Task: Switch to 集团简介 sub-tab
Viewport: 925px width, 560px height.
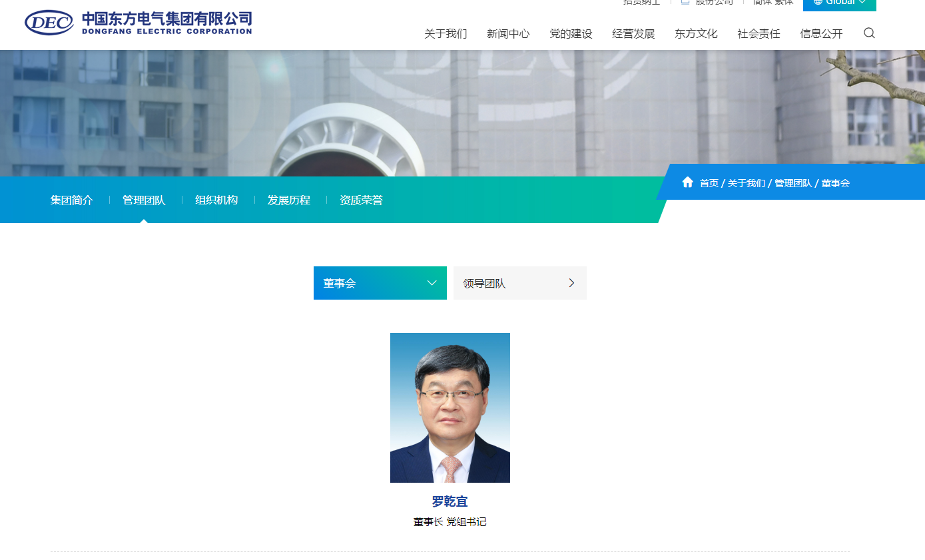Action: tap(72, 200)
